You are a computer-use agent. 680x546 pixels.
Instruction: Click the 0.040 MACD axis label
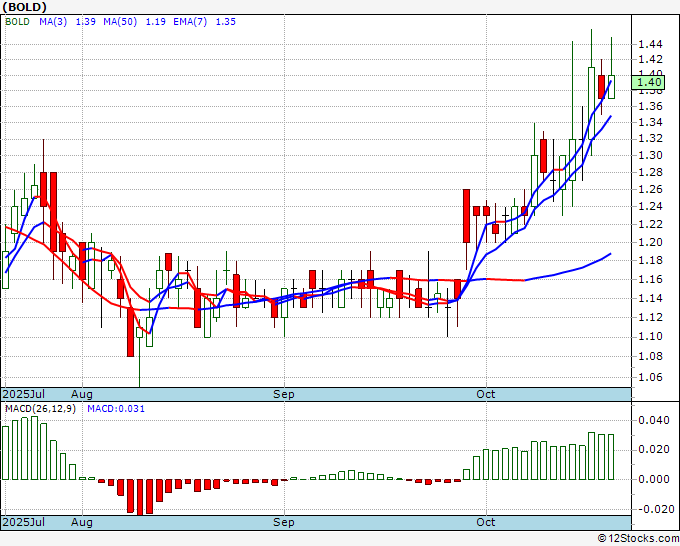click(654, 420)
